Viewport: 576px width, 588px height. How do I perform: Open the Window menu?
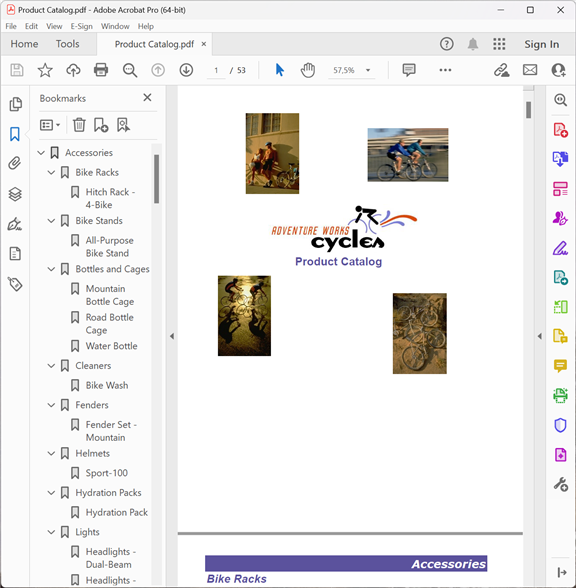point(115,26)
